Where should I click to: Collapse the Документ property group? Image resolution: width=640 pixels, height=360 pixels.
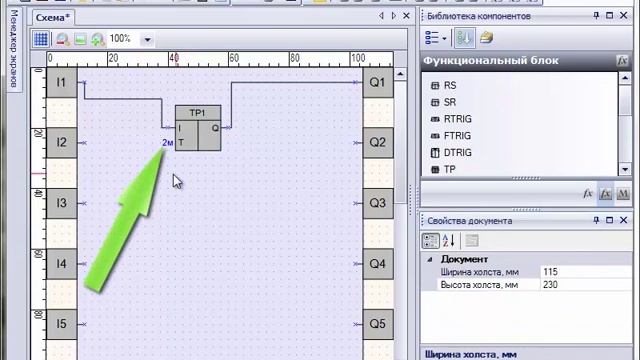[429, 260]
